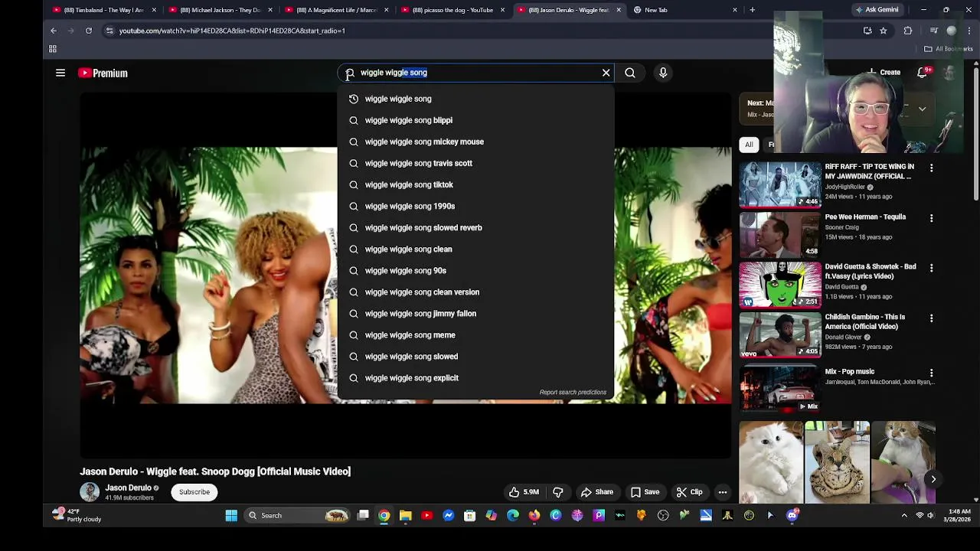Open Discord from taskbar
This screenshot has height=551, width=980.
(x=792, y=516)
